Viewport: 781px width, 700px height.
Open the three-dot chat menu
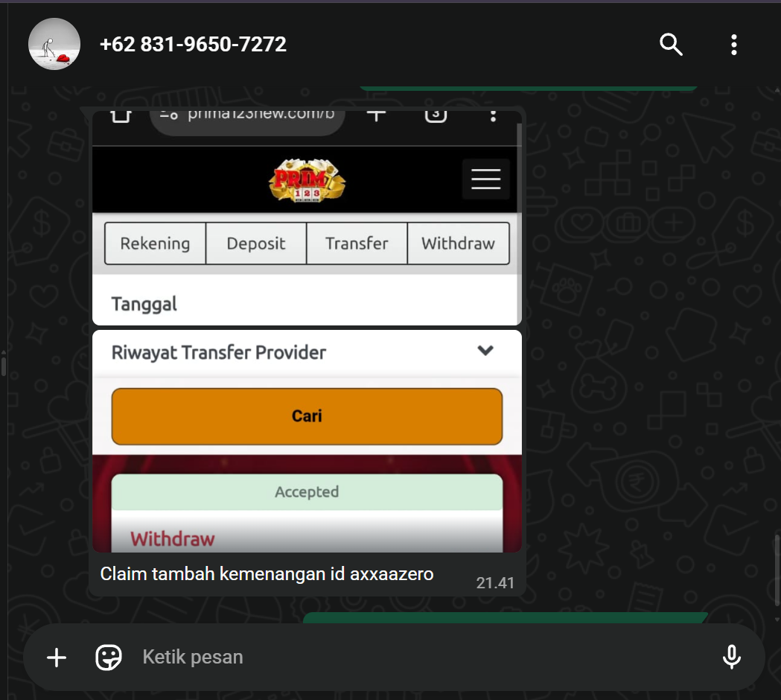point(733,45)
